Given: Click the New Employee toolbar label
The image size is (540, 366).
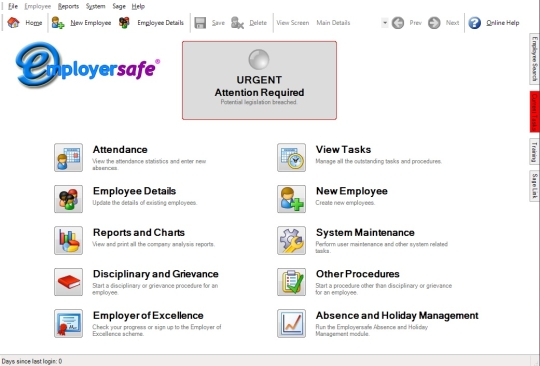Looking at the screenshot, I should tap(91, 23).
